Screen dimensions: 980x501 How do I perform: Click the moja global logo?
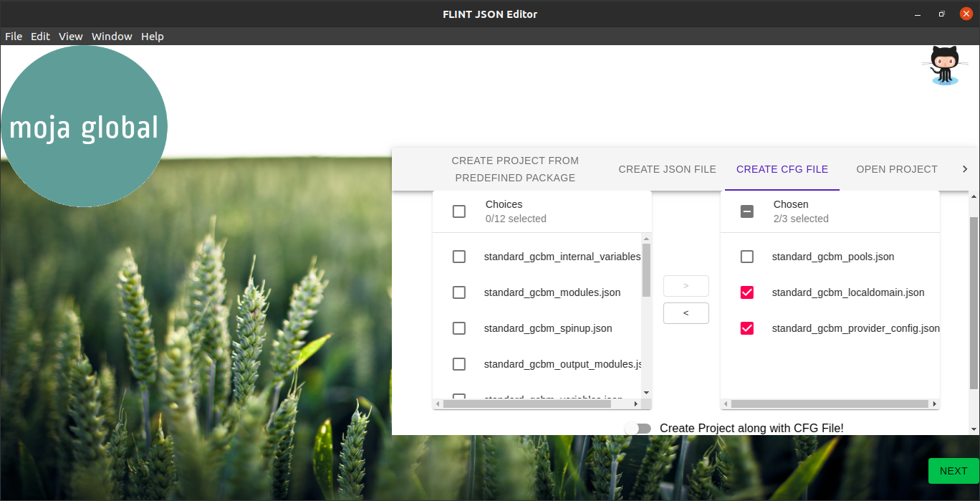[85, 126]
